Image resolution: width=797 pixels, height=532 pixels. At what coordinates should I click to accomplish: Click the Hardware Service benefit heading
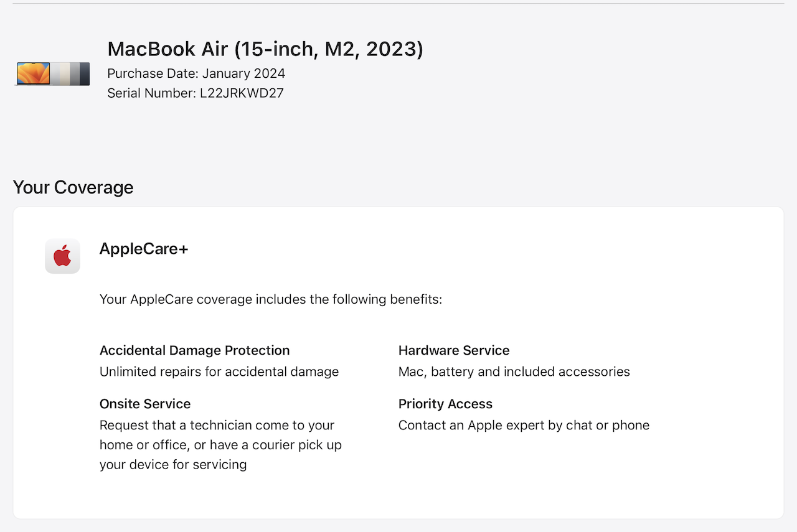click(x=454, y=350)
